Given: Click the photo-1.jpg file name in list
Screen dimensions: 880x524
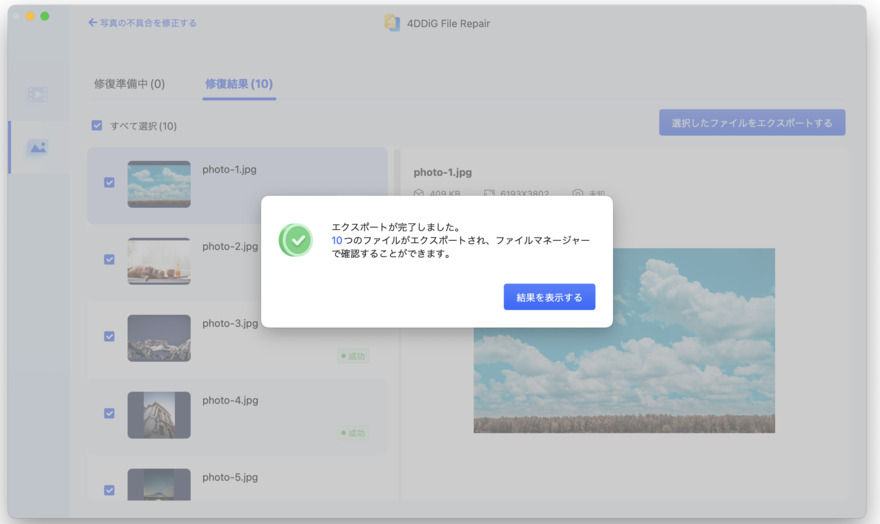Looking at the screenshot, I should pos(230,169).
